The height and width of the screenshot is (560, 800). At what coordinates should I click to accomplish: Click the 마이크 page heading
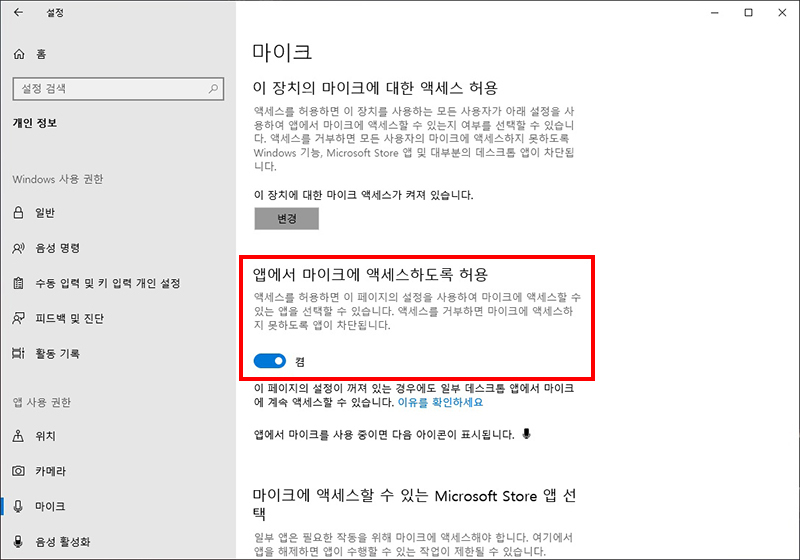click(282, 52)
